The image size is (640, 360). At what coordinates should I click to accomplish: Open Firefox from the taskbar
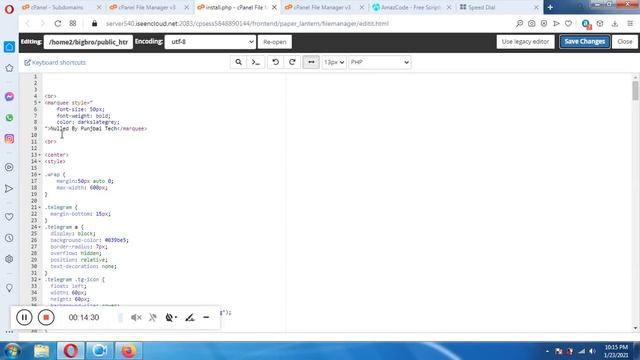point(129,351)
